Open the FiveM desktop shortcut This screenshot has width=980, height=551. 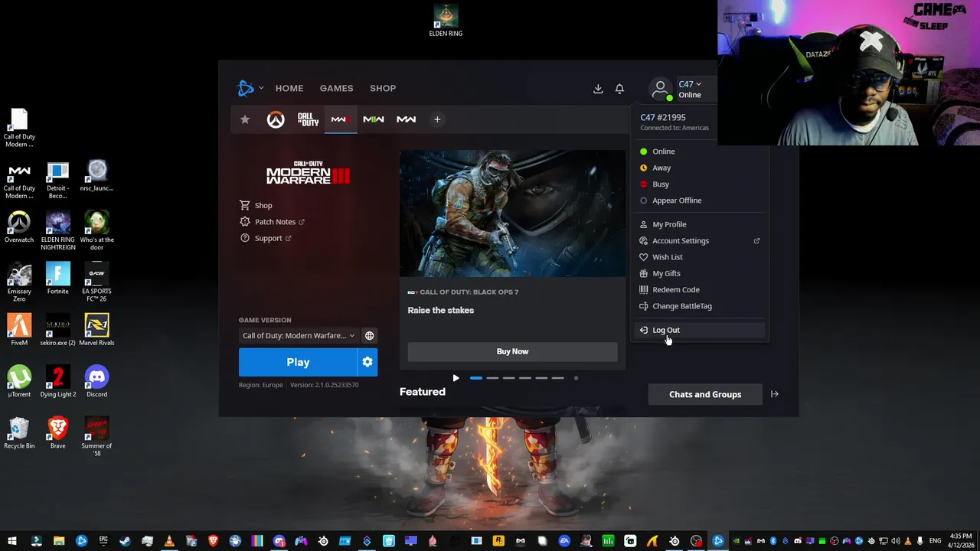point(19,330)
